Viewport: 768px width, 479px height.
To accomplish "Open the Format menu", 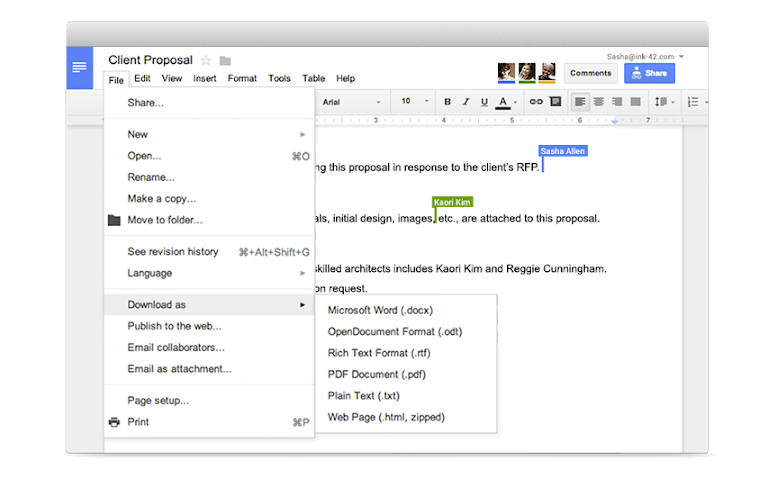I will 242,78.
